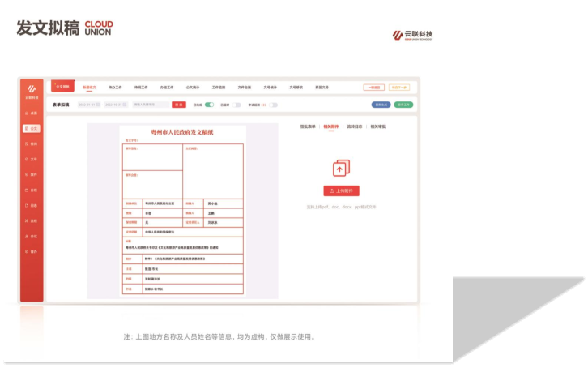
Task: Turn off the green 已完成 toggle
Action: 209,105
